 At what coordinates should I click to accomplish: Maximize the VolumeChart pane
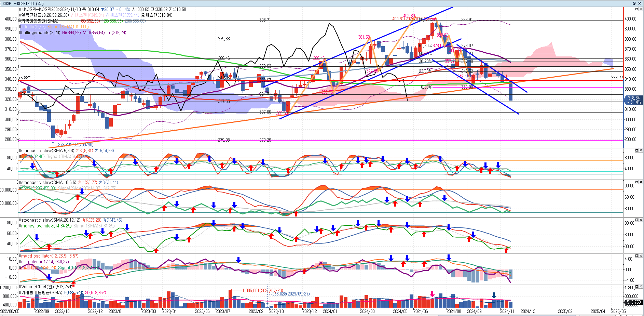tap(636, 287)
